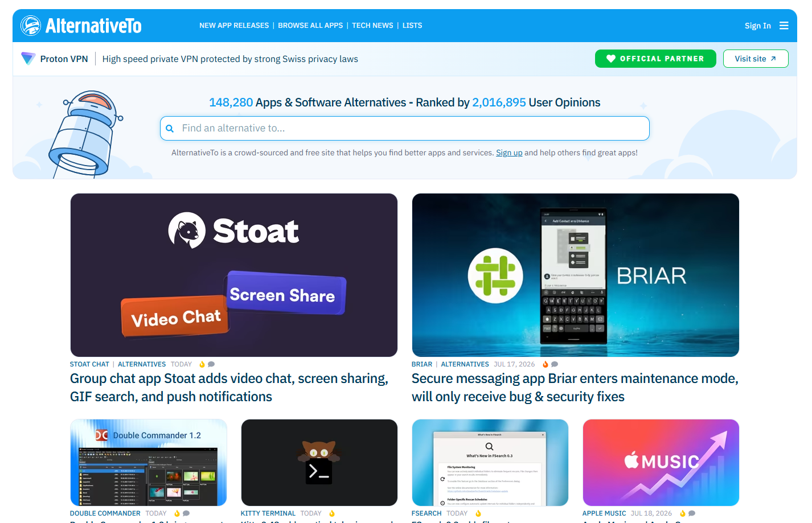Click the Double Commander tag link
This screenshot has height=523, width=812.
coord(105,513)
